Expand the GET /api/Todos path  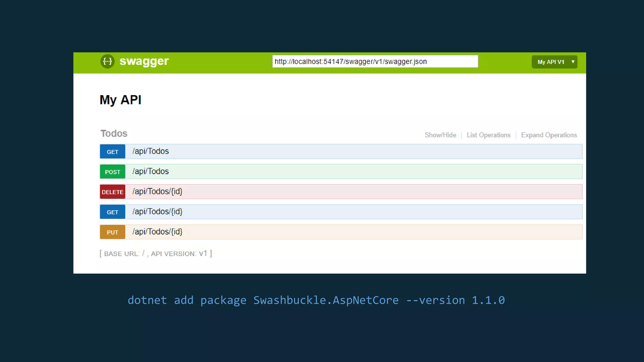[x=151, y=151]
